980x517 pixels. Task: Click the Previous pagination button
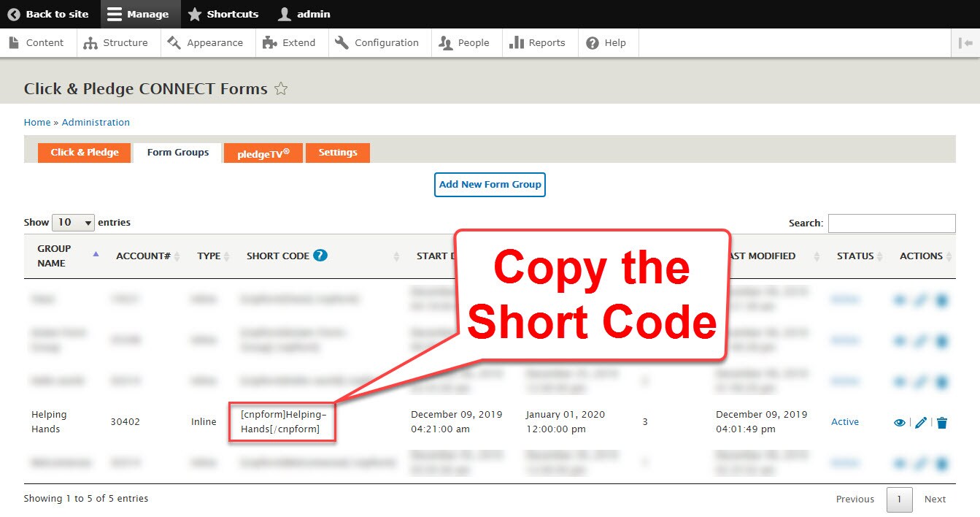tap(854, 499)
